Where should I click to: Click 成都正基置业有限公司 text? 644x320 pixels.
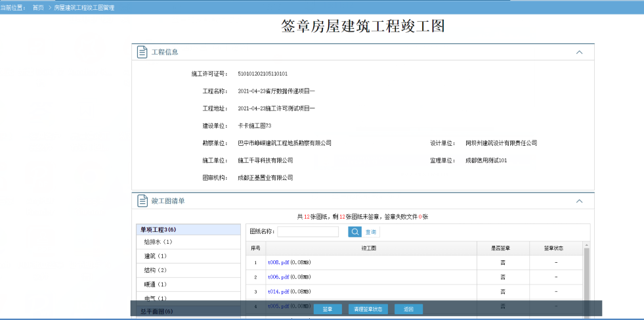point(265,177)
